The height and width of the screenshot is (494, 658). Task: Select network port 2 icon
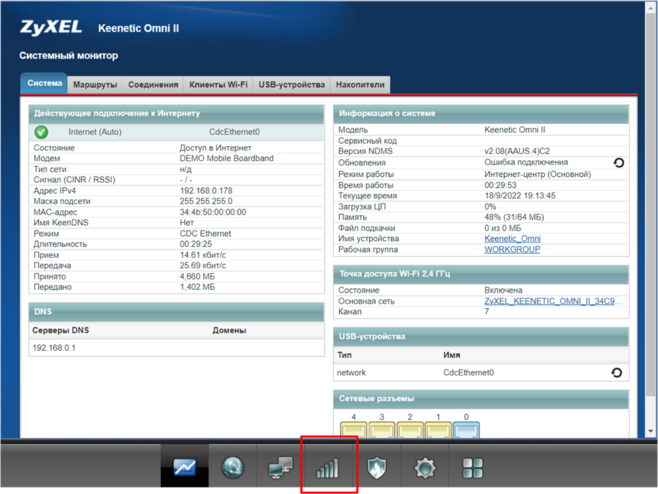tap(410, 430)
